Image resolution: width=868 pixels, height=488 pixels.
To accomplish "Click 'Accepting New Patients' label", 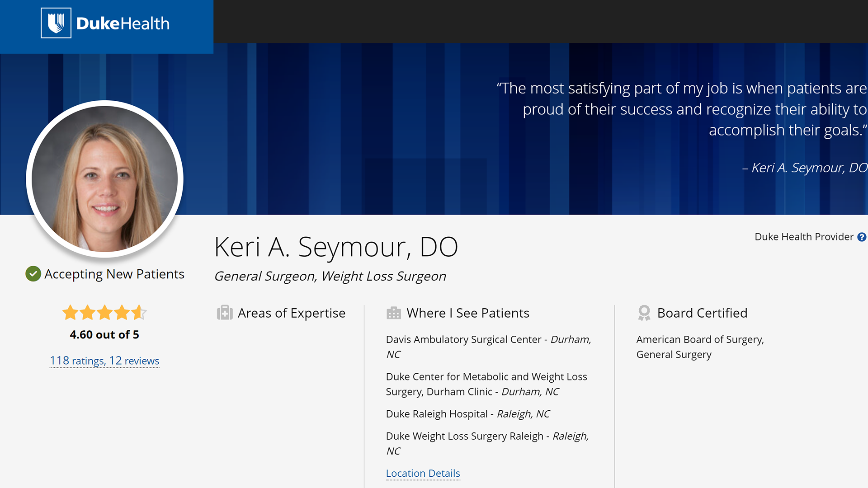I will (x=114, y=274).
